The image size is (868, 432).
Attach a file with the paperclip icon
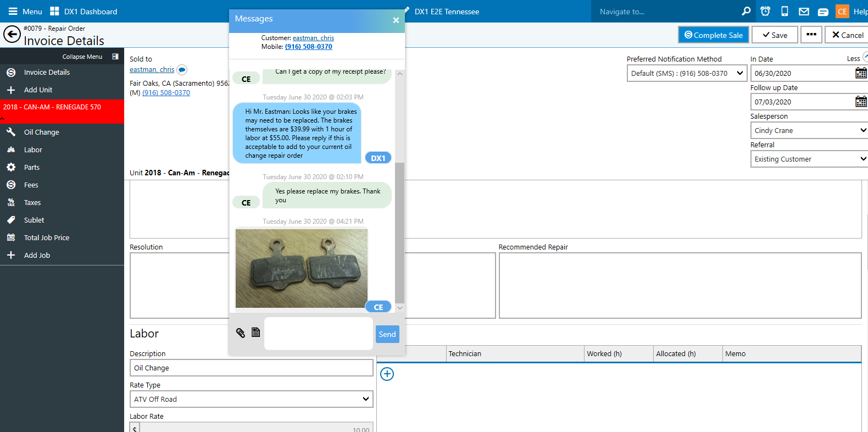coord(241,333)
